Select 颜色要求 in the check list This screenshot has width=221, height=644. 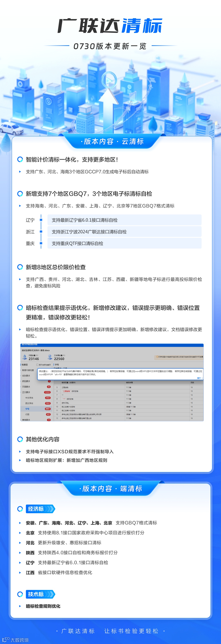[26, 381]
